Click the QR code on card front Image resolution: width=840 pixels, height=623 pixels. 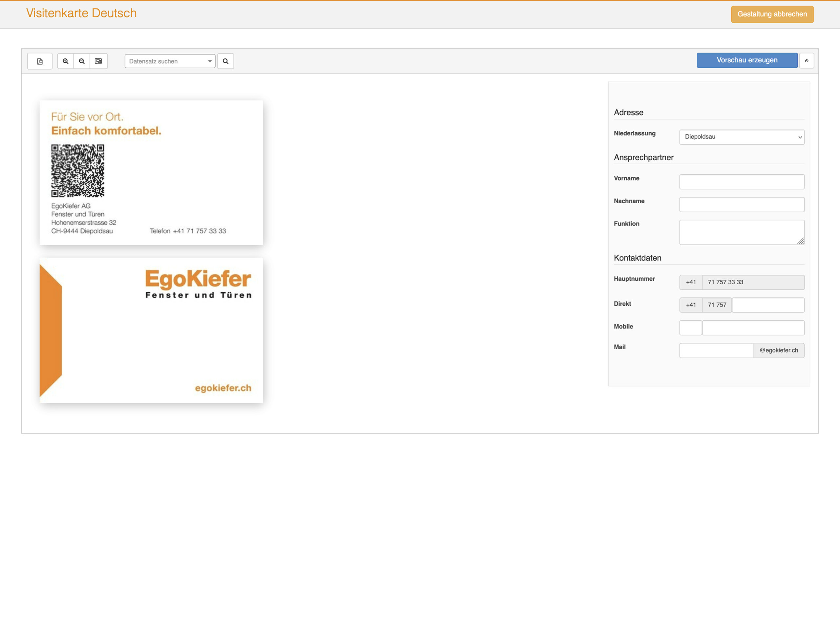pyautogui.click(x=78, y=170)
